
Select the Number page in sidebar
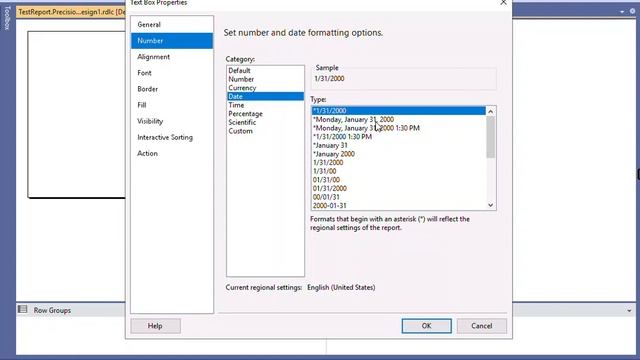(x=171, y=41)
